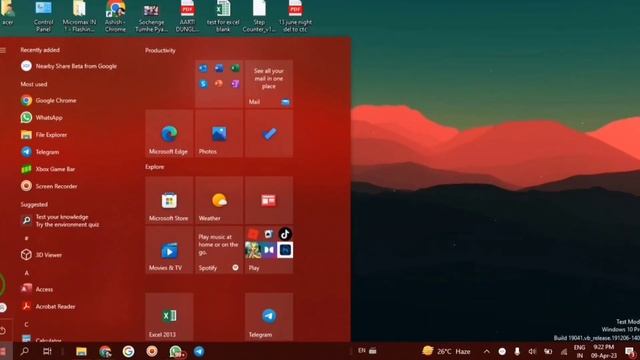
Task: Click the Power button in Start menu
Action: (3, 330)
